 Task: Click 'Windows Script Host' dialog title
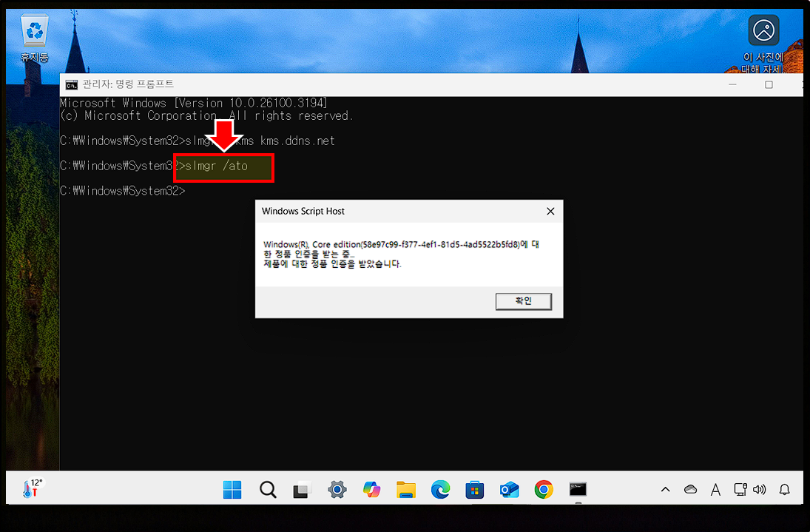(x=303, y=212)
